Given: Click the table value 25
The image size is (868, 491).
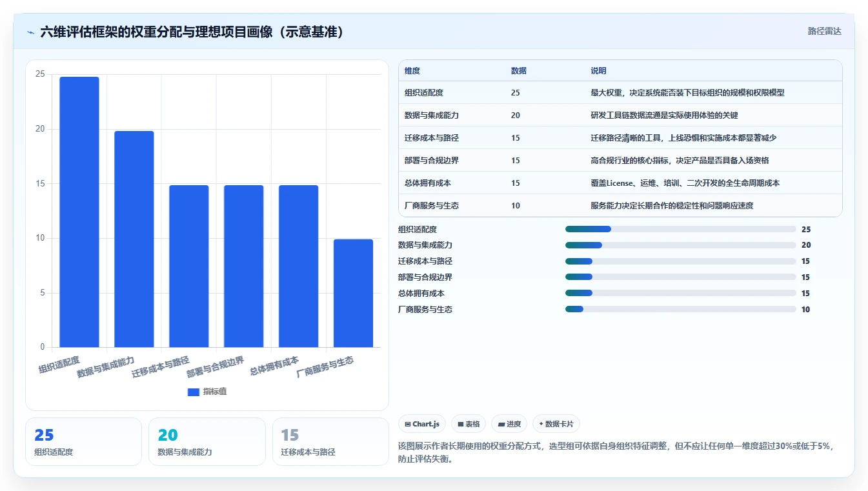Looking at the screenshot, I should (x=515, y=93).
